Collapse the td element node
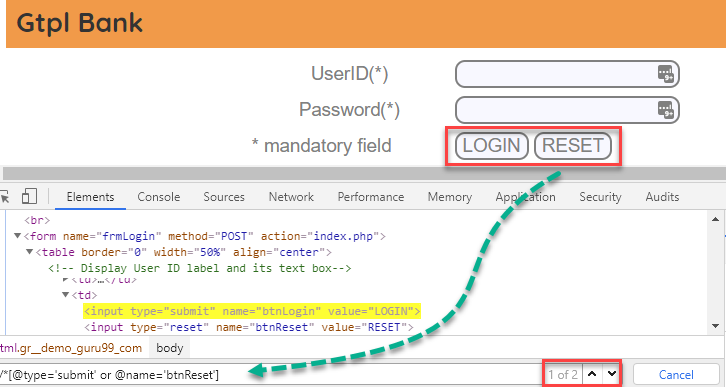Image resolution: width=726 pixels, height=387 pixels. pos(66,295)
